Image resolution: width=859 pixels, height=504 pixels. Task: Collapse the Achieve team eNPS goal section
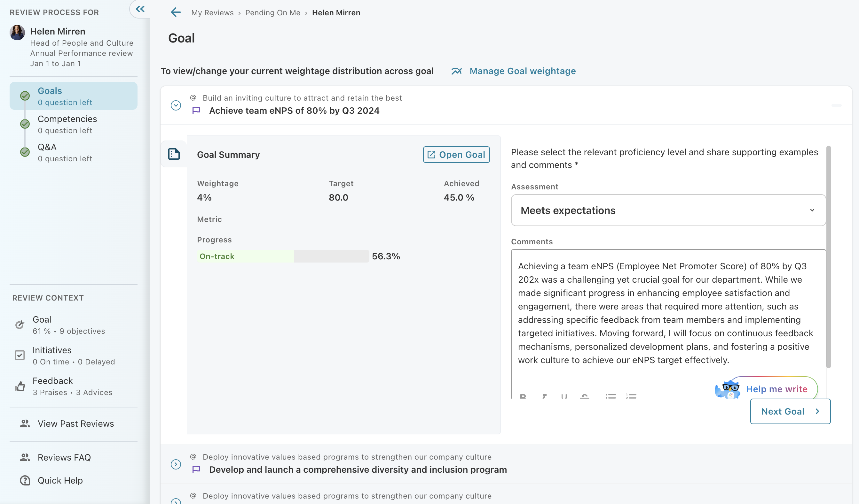click(176, 105)
